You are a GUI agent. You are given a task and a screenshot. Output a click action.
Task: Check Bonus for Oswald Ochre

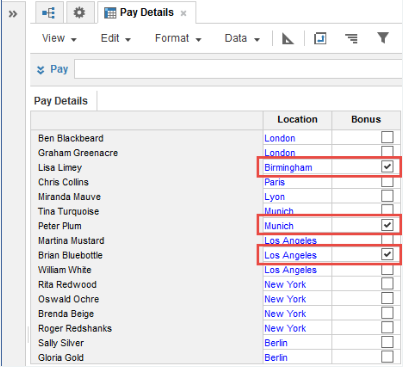tap(387, 298)
